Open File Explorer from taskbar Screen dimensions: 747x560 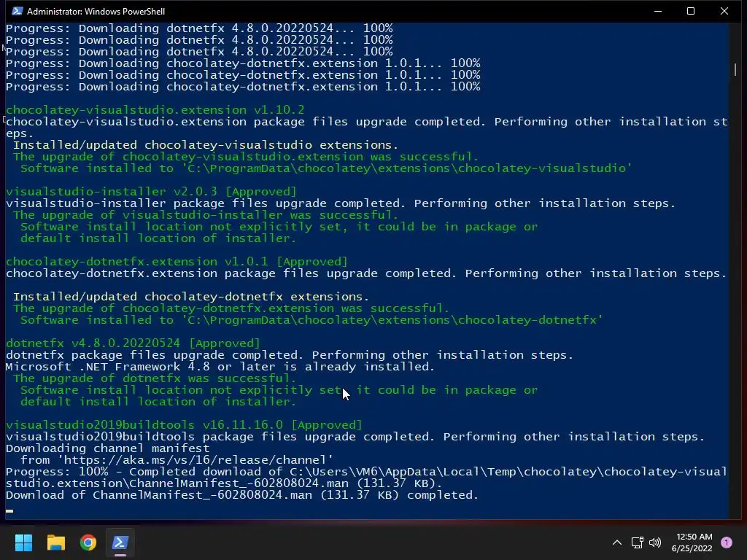pos(55,542)
